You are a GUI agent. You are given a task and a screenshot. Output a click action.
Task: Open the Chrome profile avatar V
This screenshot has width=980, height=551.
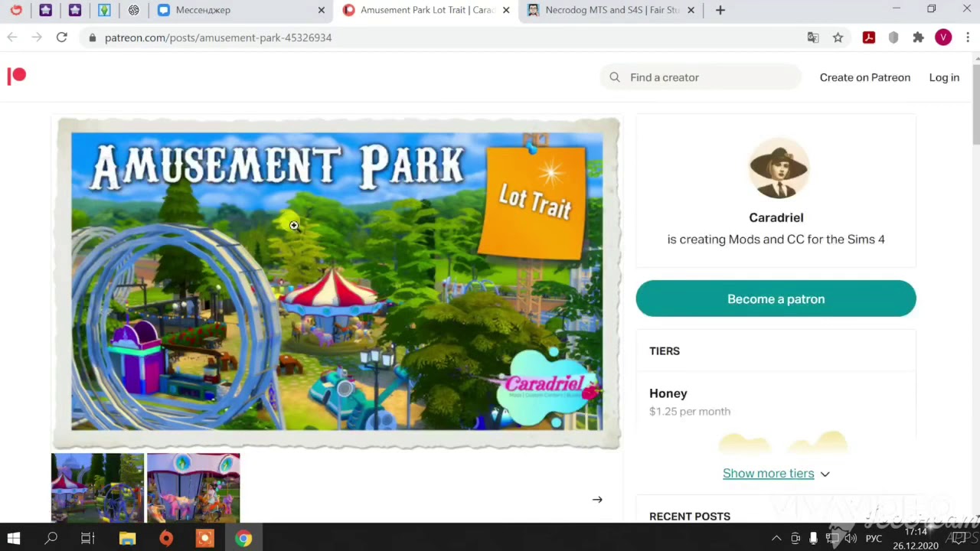pos(943,37)
